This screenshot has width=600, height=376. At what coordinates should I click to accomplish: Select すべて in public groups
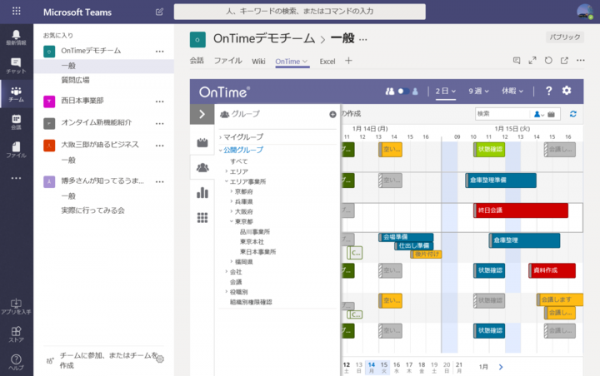click(239, 161)
